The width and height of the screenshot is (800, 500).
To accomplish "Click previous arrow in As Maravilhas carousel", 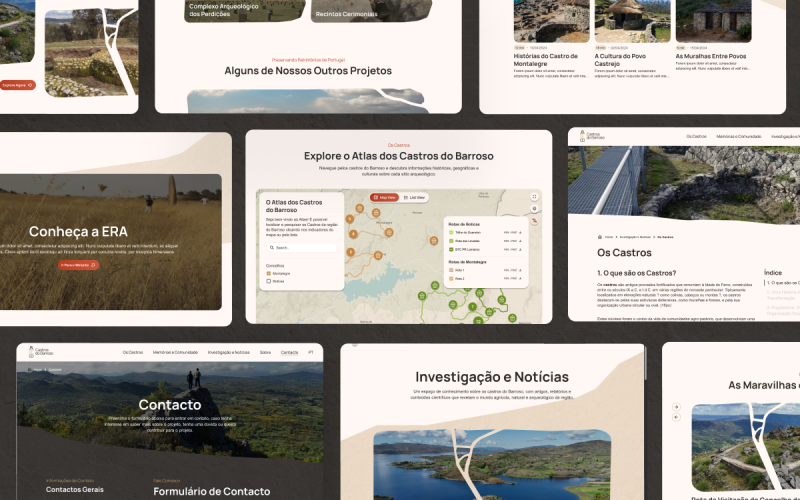I will [x=677, y=417].
